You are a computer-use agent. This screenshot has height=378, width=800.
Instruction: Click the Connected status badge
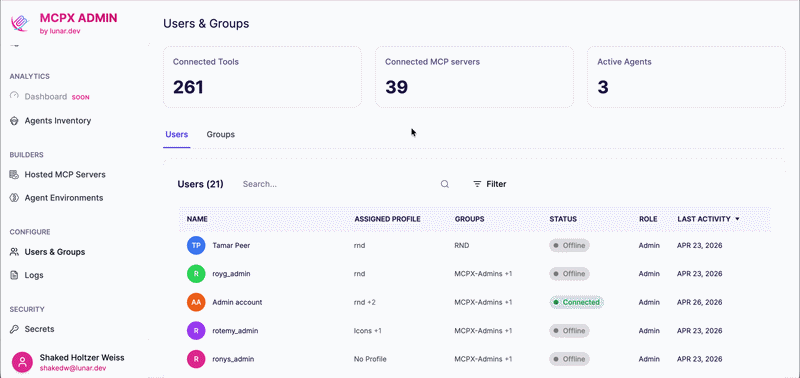click(577, 302)
